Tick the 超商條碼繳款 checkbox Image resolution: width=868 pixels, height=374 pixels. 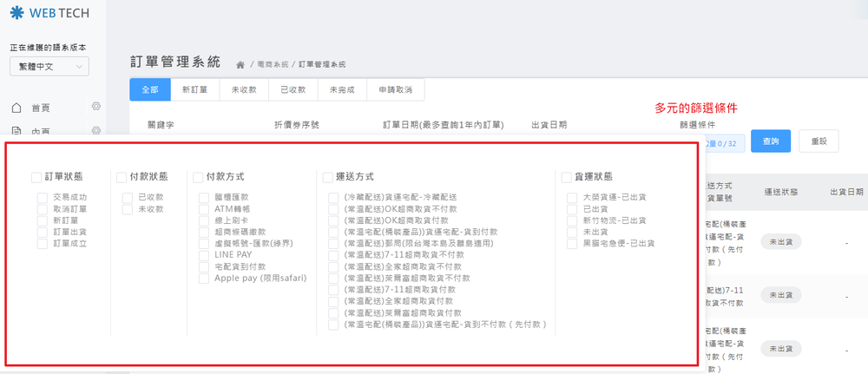204,233
